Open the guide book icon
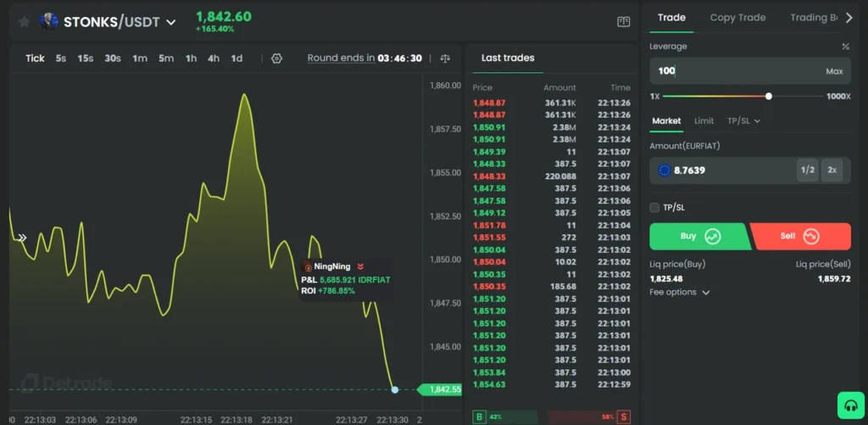This screenshot has height=425, width=868. [623, 22]
